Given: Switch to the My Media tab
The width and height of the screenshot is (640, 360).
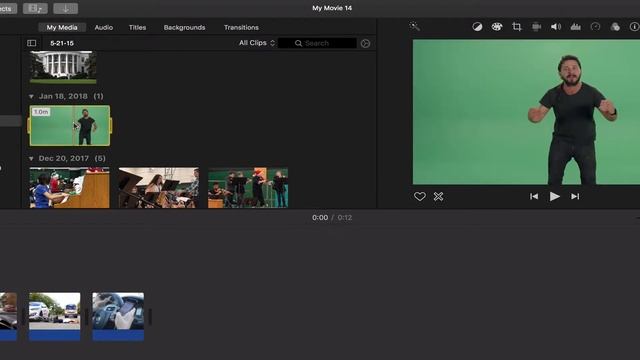Looking at the screenshot, I should tap(62, 27).
